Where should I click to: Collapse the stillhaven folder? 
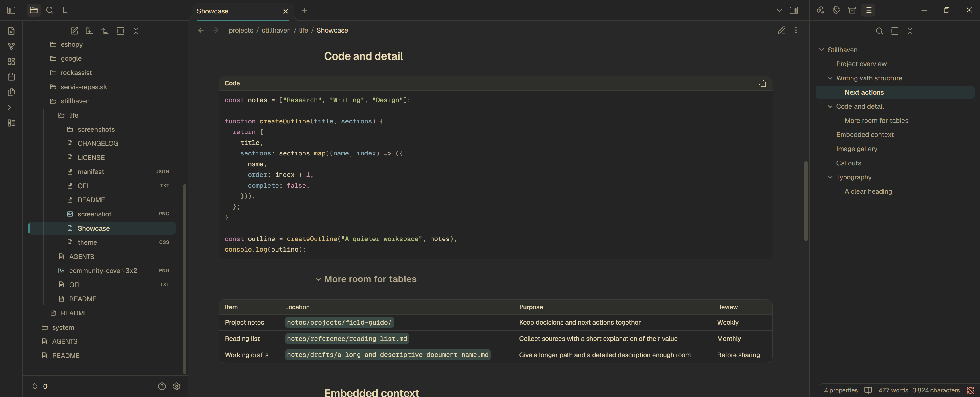102,101
